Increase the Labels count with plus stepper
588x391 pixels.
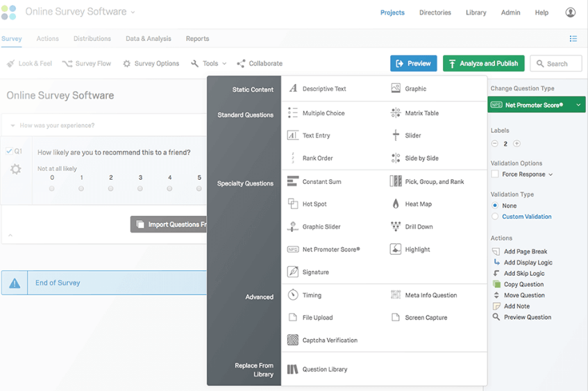(x=516, y=144)
